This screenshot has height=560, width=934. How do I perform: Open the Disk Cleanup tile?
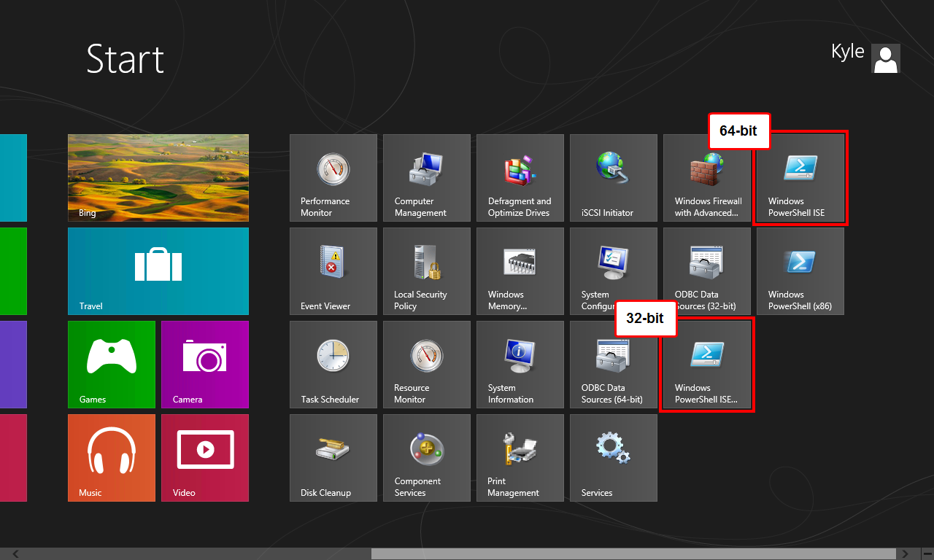pos(333,458)
